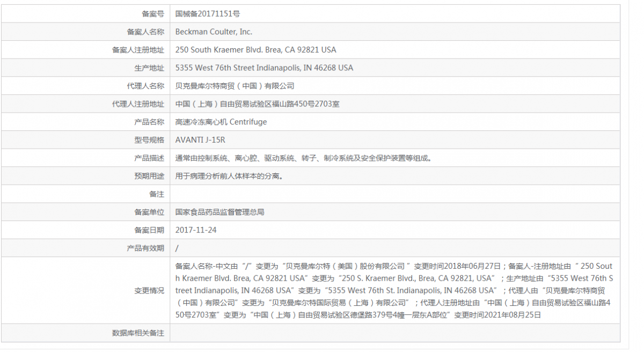Click the 变更情况 label cell
This screenshot has width=644, height=352.
[x=149, y=290]
